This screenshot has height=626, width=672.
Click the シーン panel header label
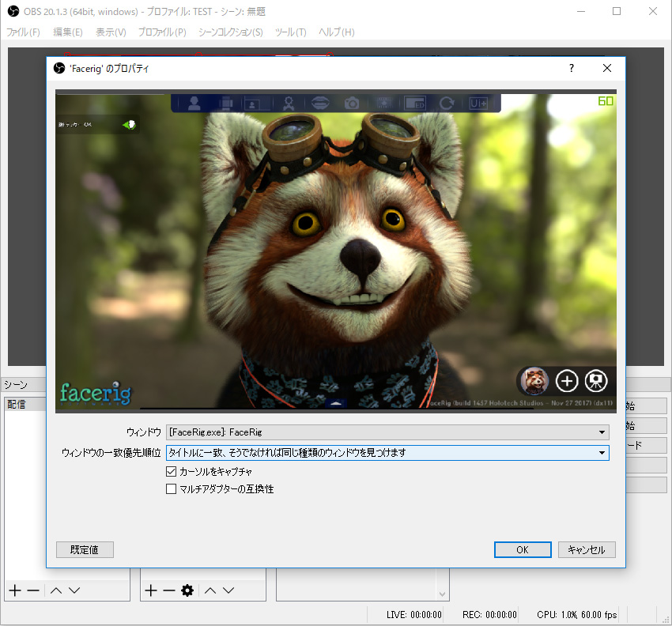point(16,384)
